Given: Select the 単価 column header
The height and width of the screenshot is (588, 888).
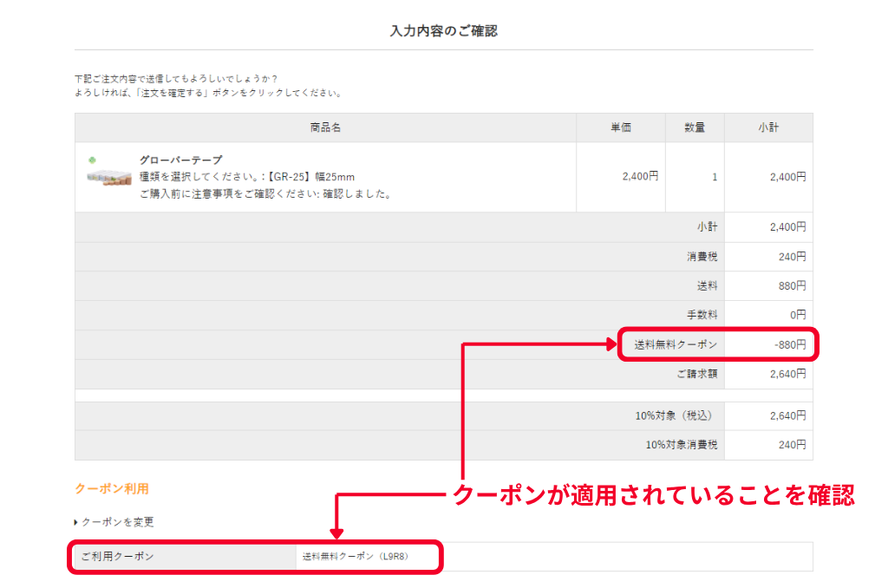Looking at the screenshot, I should (x=621, y=127).
